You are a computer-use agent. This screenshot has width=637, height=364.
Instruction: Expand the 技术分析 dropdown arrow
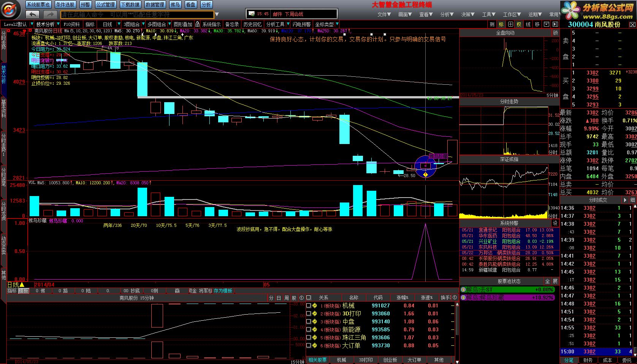tap(58, 24)
